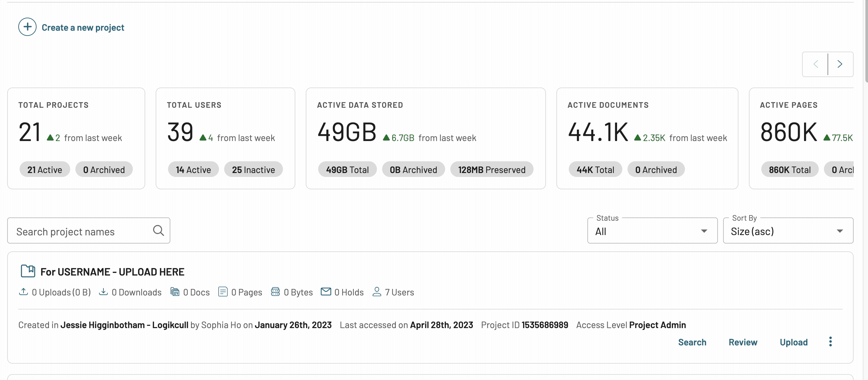
Task: Click the uploads arrow icon
Action: coord(23,292)
